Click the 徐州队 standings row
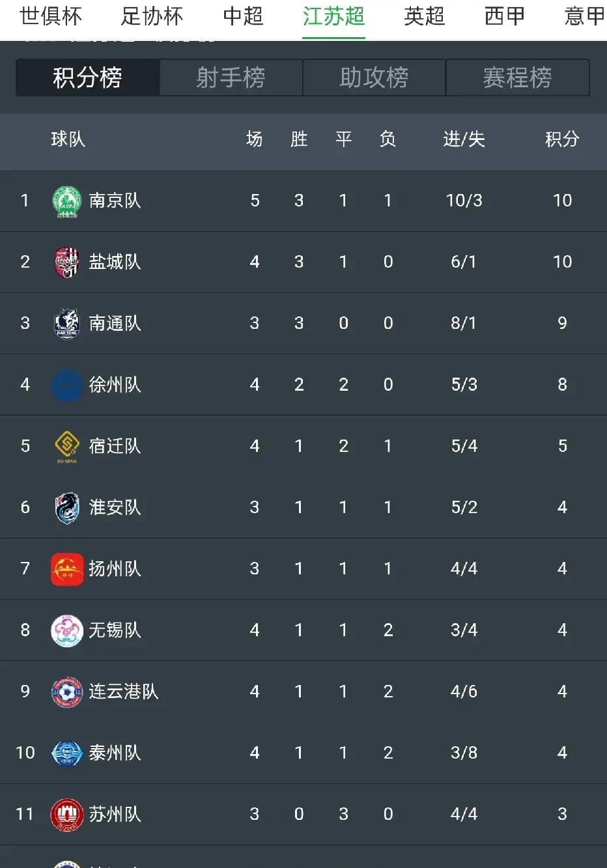 pos(303,384)
